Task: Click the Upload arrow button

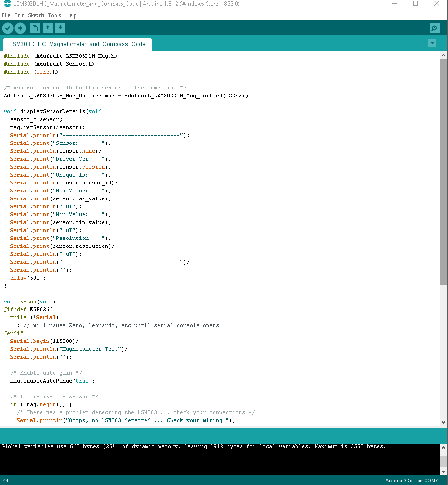Action: tap(21, 28)
